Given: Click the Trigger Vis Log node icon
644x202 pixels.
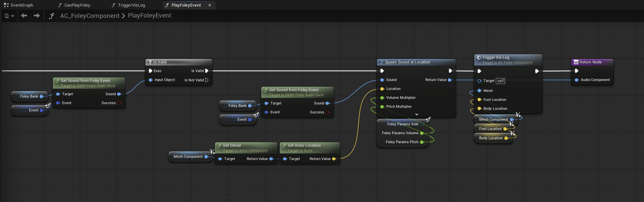Looking at the screenshot, I should tap(479, 57).
